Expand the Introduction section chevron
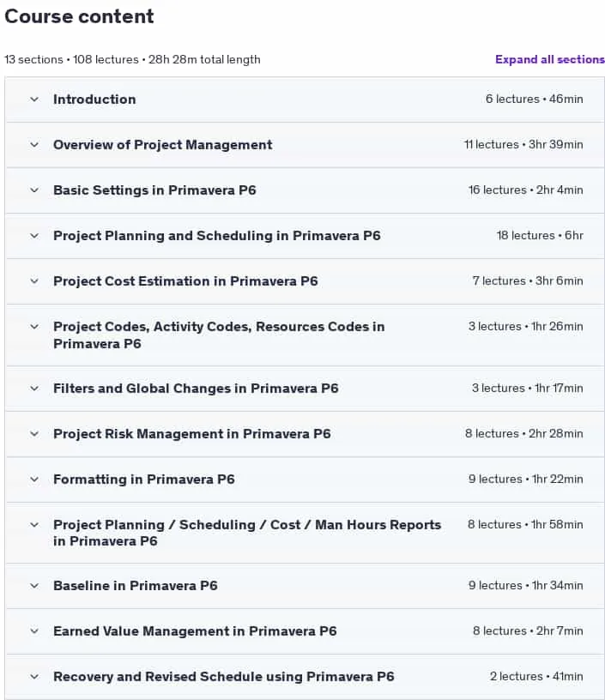 (34, 100)
